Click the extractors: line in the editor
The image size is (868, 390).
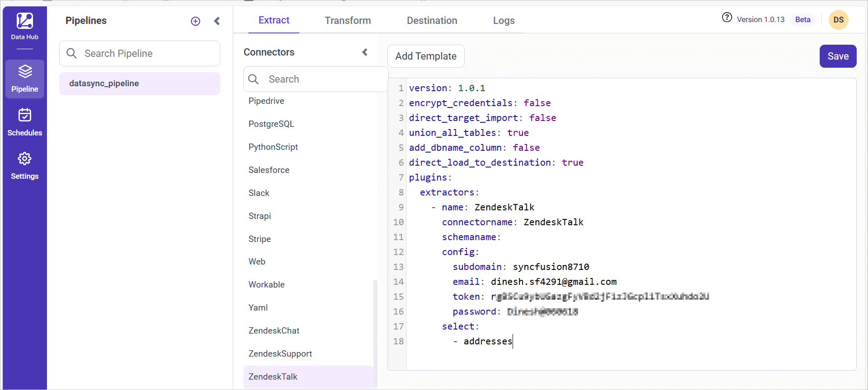coord(449,192)
